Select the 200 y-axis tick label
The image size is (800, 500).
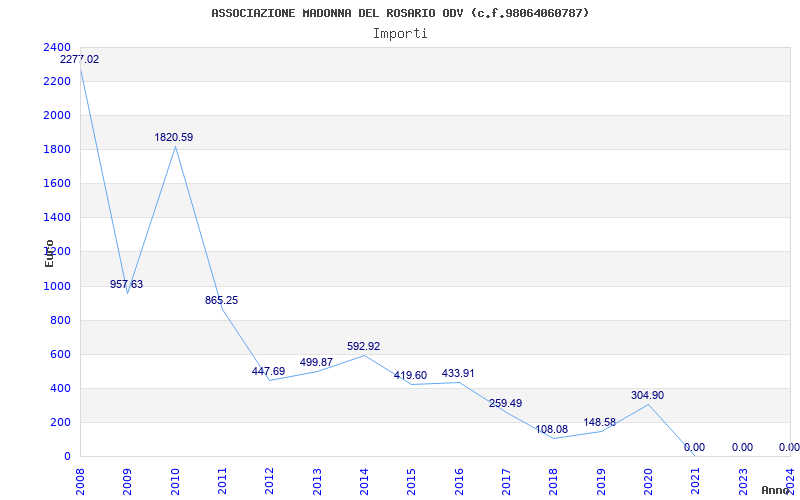pyautogui.click(x=60, y=422)
